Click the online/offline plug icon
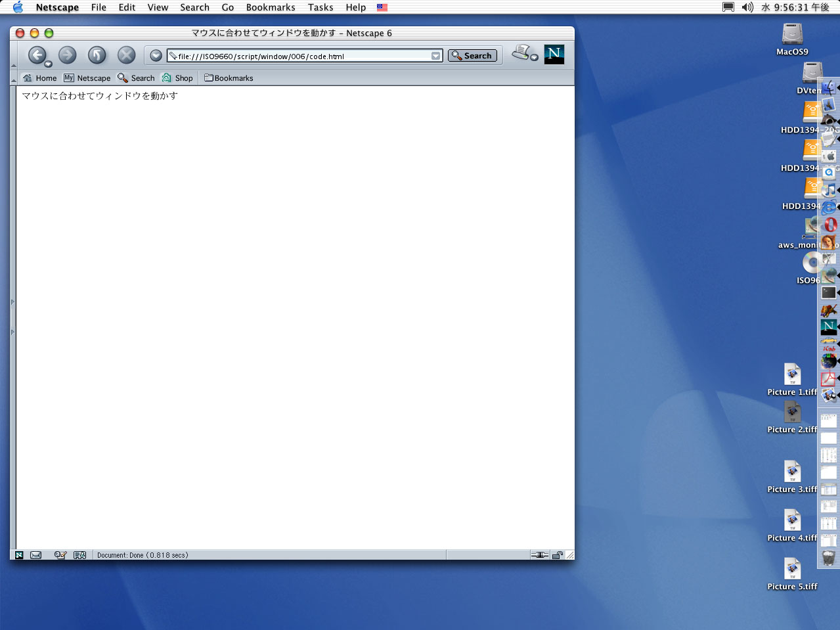840x630 pixels. pos(539,555)
